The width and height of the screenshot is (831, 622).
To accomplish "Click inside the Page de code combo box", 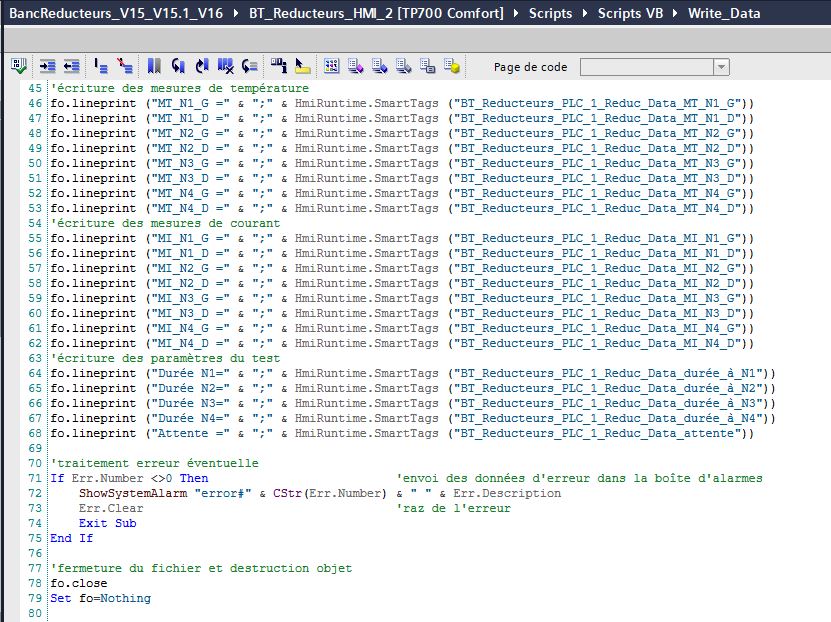I will pyautogui.click(x=646, y=67).
